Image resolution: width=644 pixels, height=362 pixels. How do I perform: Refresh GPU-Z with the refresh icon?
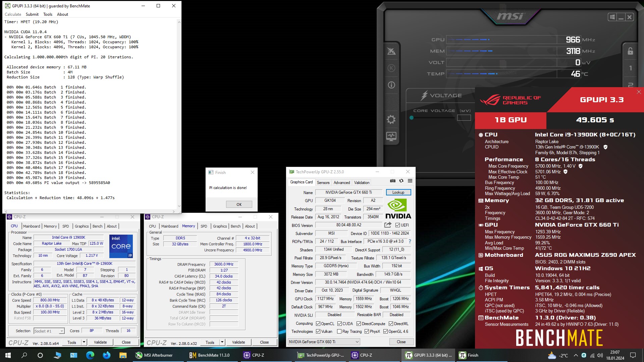point(401,181)
